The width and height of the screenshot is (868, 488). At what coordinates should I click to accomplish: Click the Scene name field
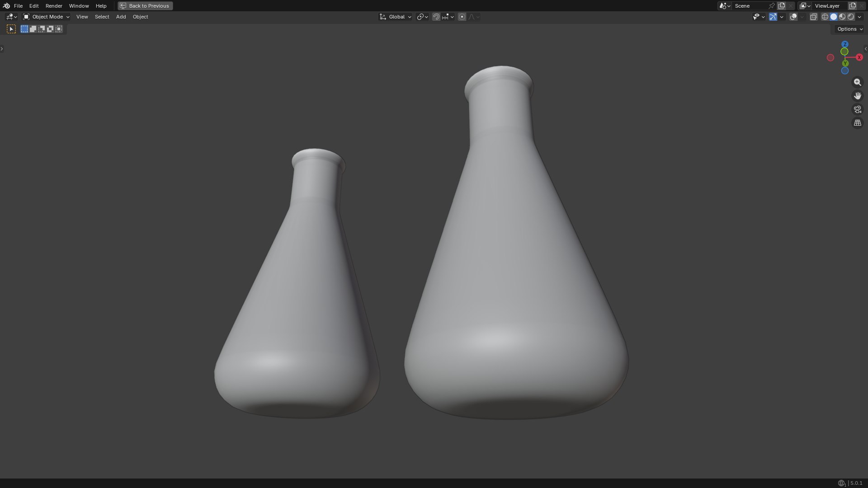(x=750, y=6)
